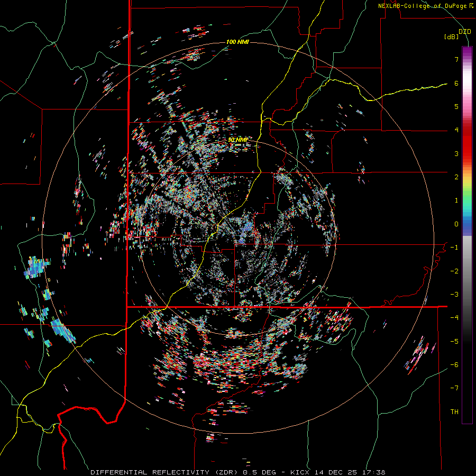Screen dimensions: 476x476
Task: Click the TH threshold label on scale
Action: point(454,412)
